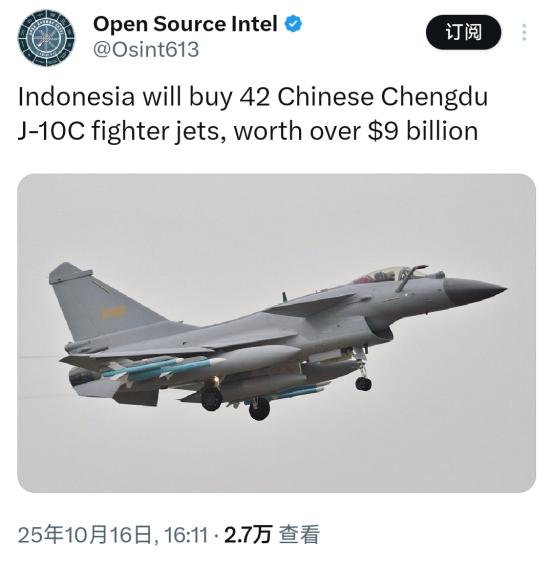Click the Chengdu word in post text

pos(434,98)
